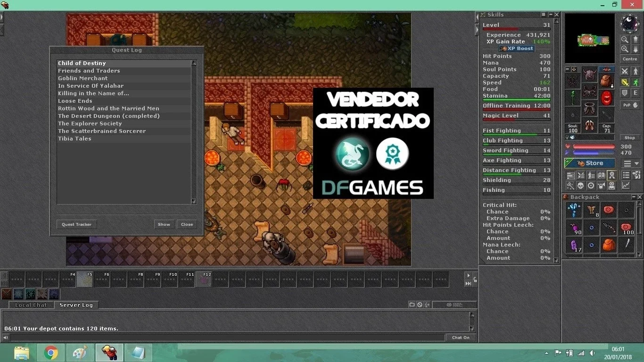Select defensive shield fight mode
The height and width of the screenshot is (362, 644).
pyautogui.click(x=625, y=93)
